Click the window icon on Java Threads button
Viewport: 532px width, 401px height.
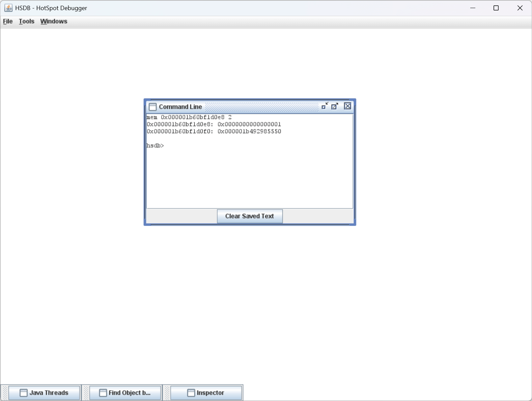24,393
